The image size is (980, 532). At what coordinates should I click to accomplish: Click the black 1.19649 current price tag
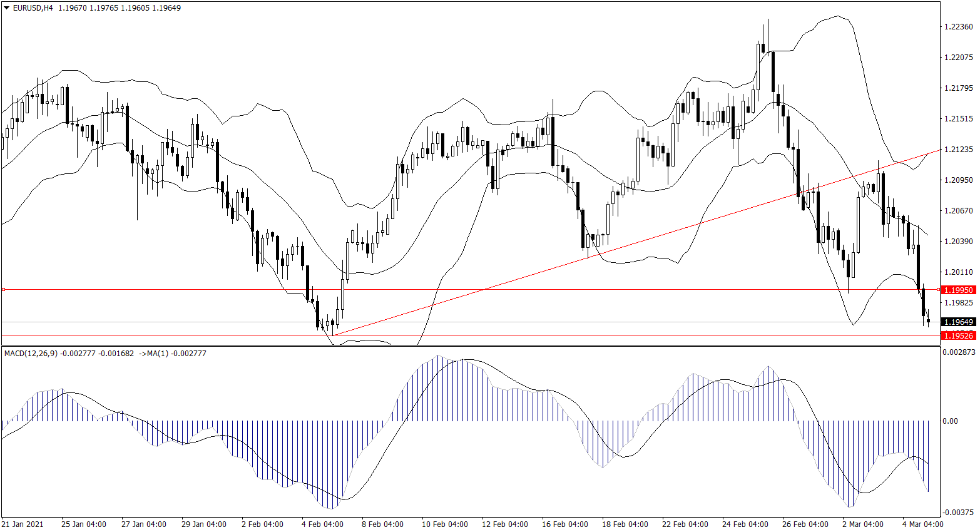tap(958, 322)
